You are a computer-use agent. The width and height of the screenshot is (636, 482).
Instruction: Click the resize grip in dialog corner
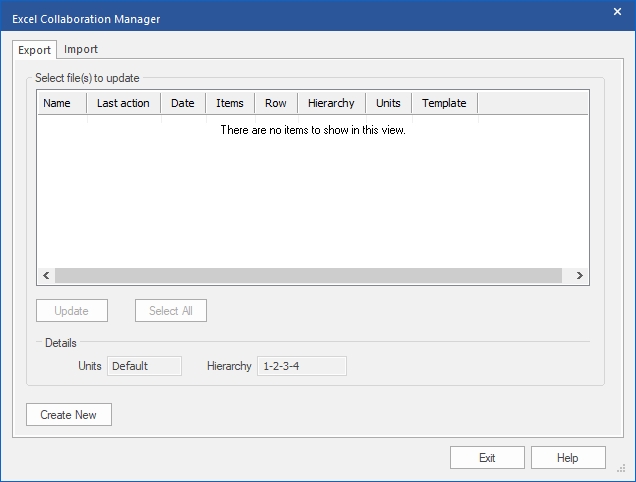621,469
